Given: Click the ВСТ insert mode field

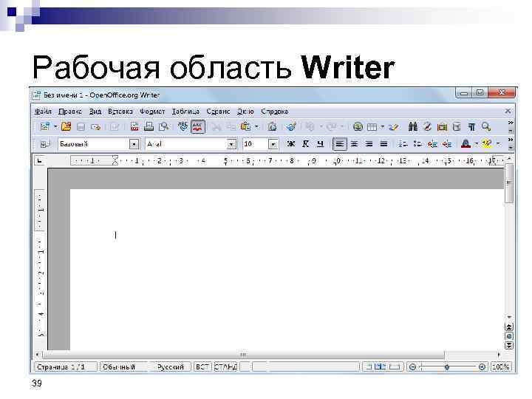Looking at the screenshot, I should [202, 366].
